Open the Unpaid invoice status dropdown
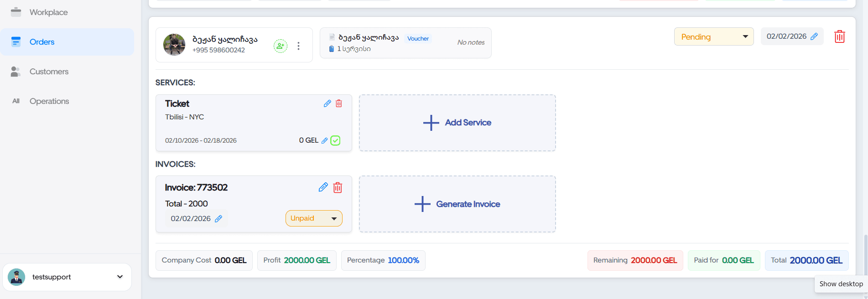The width and height of the screenshot is (868, 299). [x=314, y=218]
